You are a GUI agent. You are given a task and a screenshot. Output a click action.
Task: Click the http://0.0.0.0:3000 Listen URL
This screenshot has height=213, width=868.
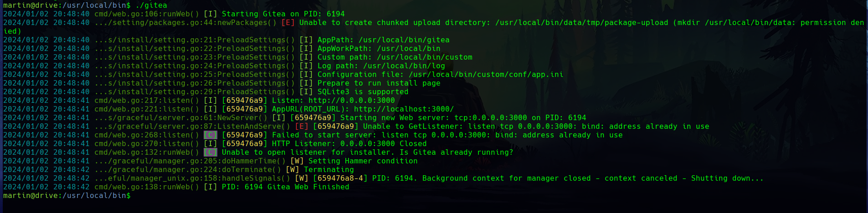(351, 101)
